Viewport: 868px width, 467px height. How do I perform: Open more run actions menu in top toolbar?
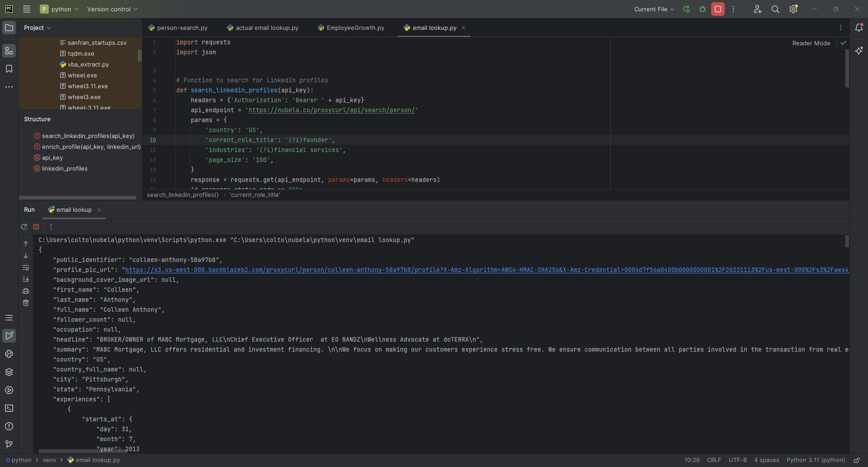pyautogui.click(x=733, y=9)
